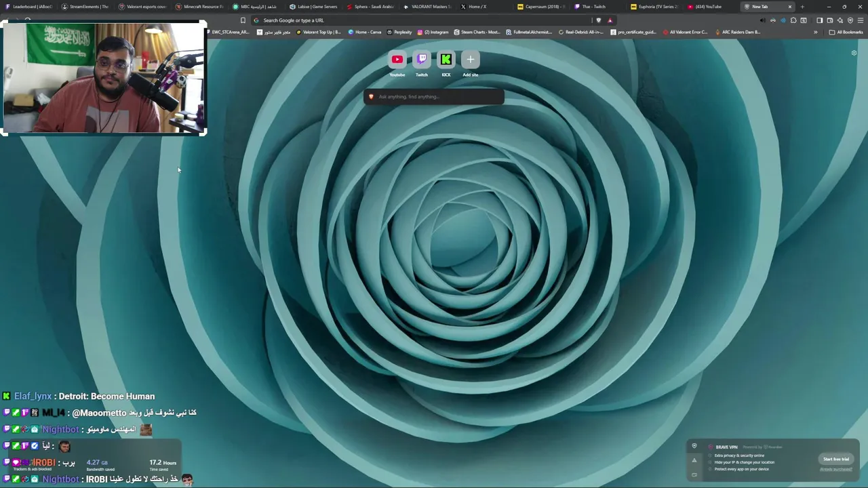Image resolution: width=868 pixels, height=488 pixels.
Task: Toggle the sidebar panel icon in toolbar
Action: pos(819,20)
